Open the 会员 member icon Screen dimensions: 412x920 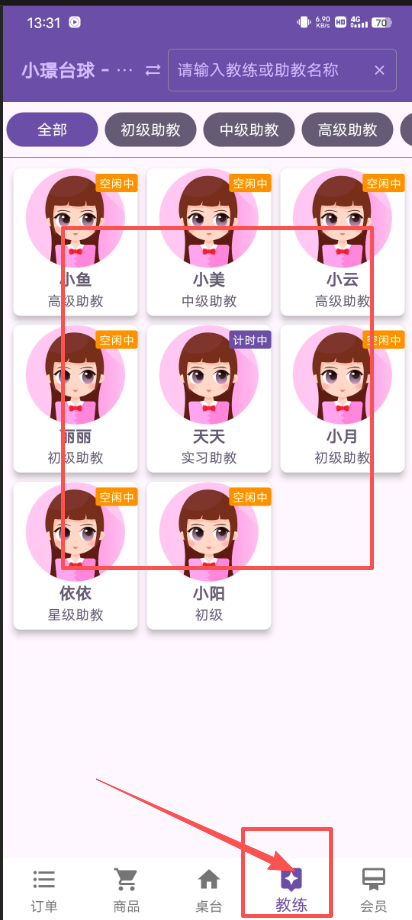373,879
